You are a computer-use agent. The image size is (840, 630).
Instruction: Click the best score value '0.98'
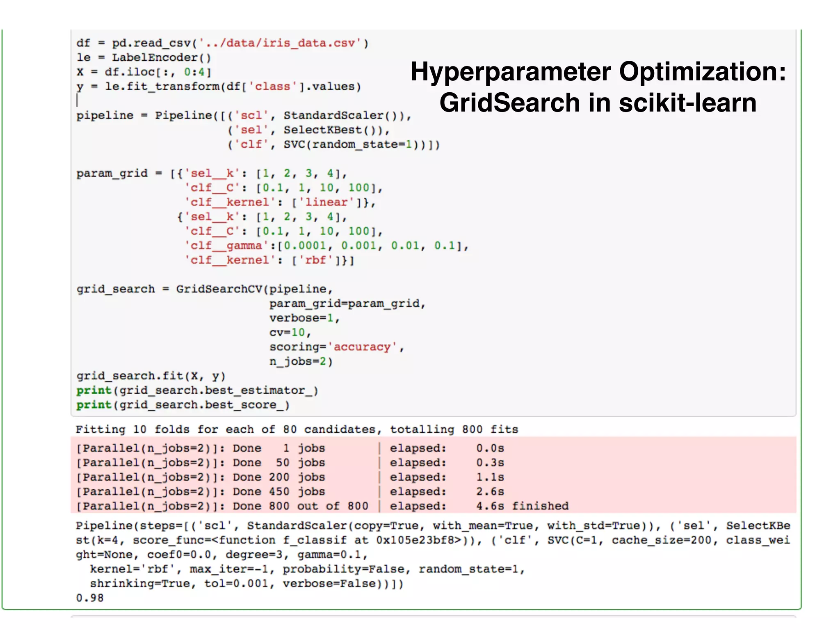tap(90, 598)
